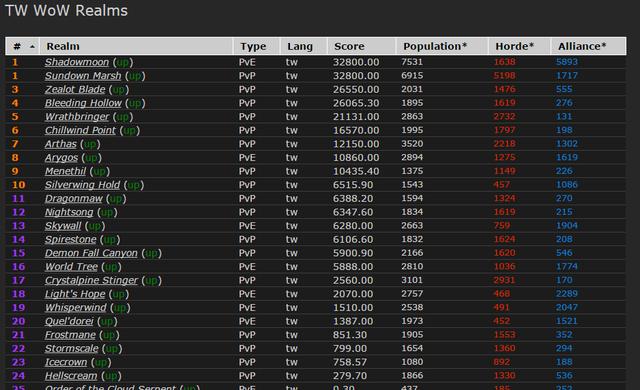Sort by Horde column header

pyautogui.click(x=515, y=46)
